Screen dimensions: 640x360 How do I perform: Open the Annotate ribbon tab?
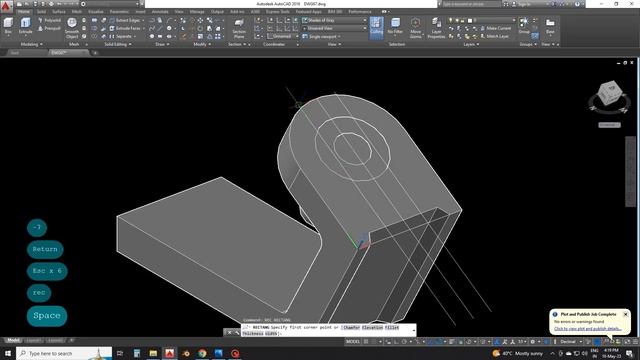tap(160, 12)
